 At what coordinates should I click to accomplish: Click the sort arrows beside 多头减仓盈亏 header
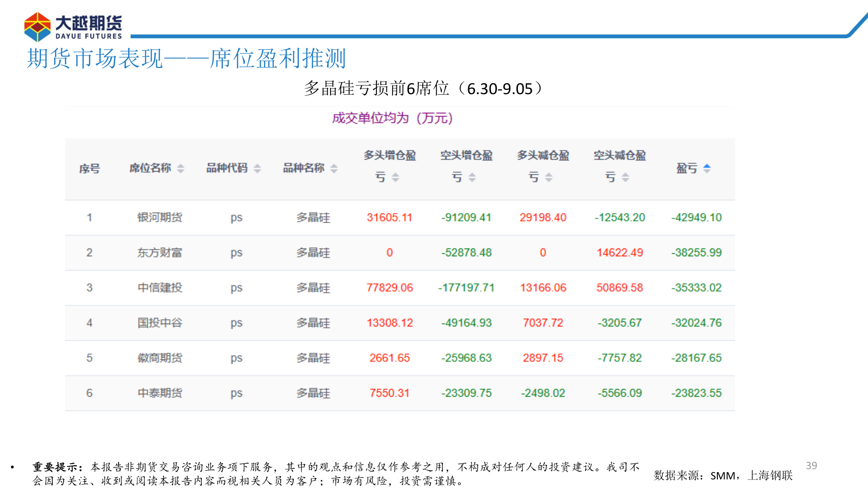[549, 177]
